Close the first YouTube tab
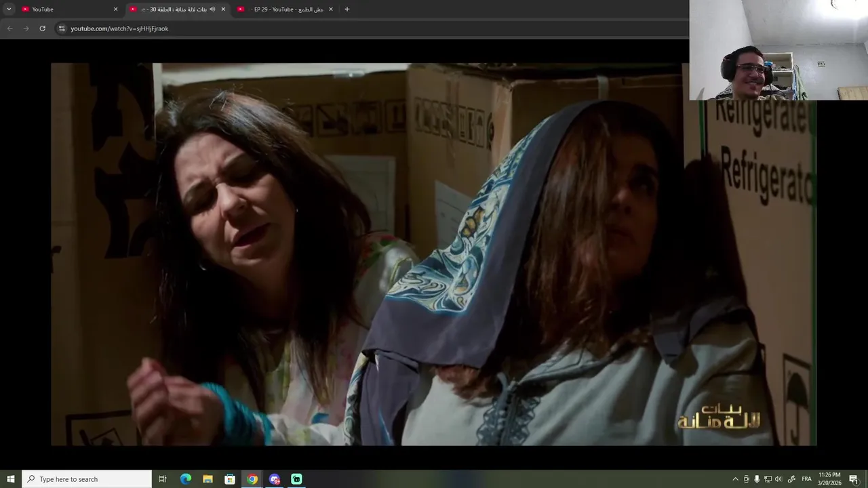The width and height of the screenshot is (868, 488). point(115,9)
